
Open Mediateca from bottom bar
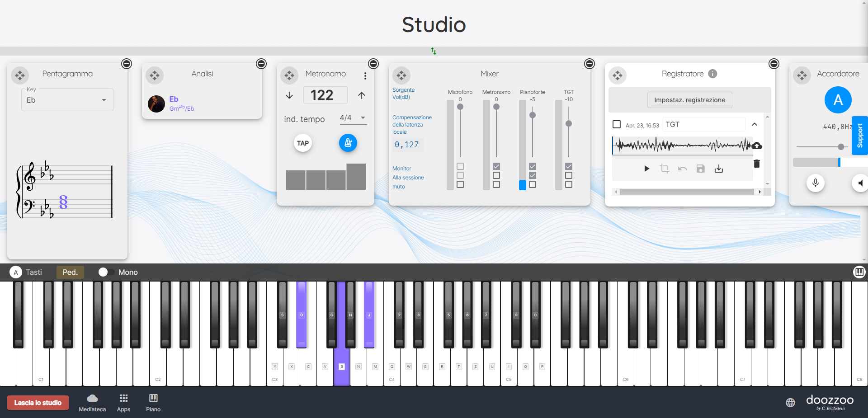(92, 402)
